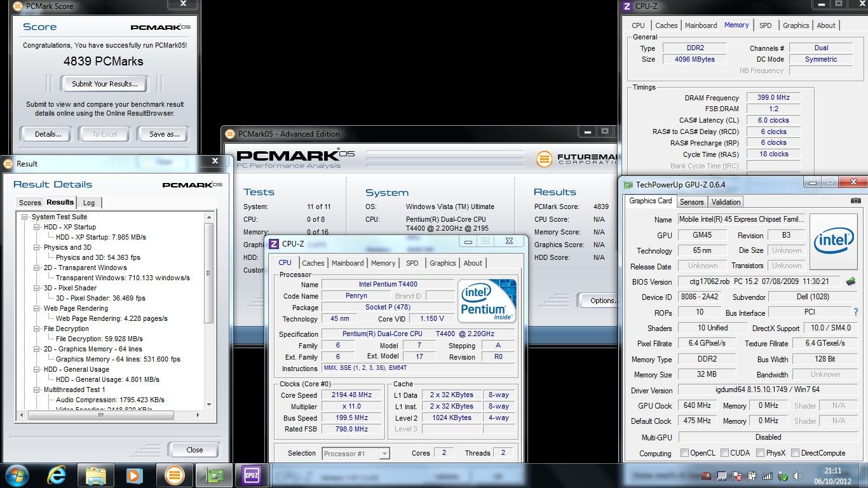Viewport: 868px width, 488px height.
Task: Collapse the Physics and 3D node
Action: tap(37, 247)
